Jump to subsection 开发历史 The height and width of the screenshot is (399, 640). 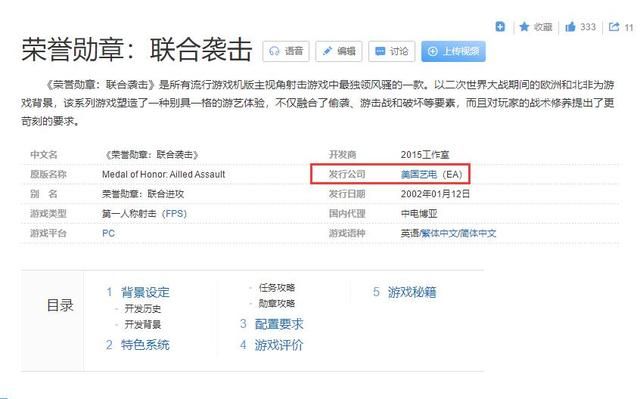coord(143,308)
